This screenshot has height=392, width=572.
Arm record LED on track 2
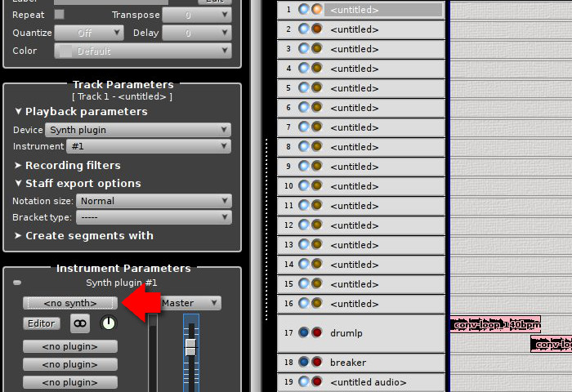tap(317, 29)
